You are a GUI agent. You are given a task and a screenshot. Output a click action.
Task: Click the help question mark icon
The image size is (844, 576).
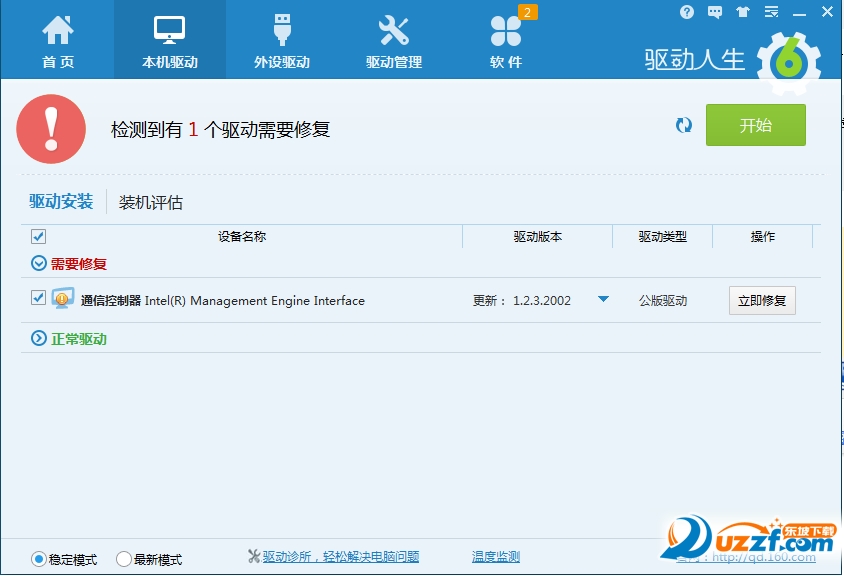click(x=687, y=12)
